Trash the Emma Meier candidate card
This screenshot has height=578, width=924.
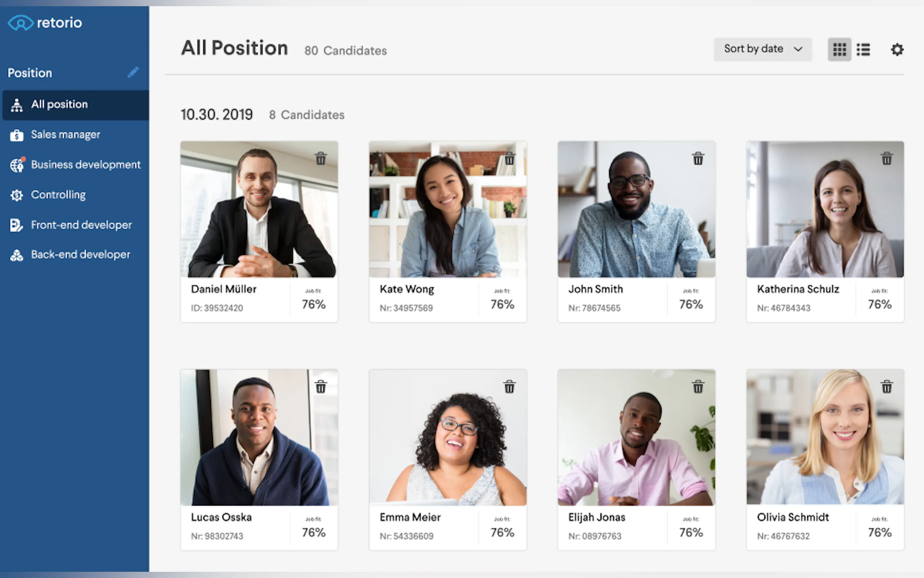(x=509, y=387)
